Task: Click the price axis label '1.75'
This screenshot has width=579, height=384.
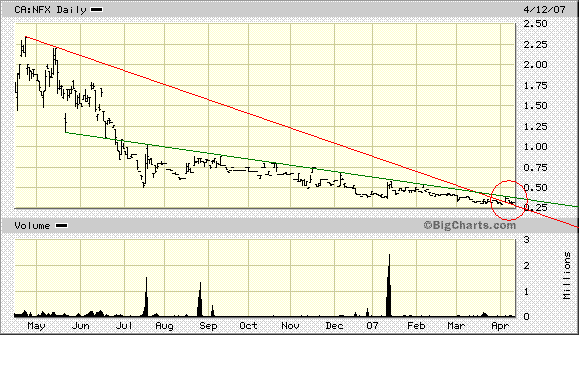Action: pyautogui.click(x=535, y=86)
